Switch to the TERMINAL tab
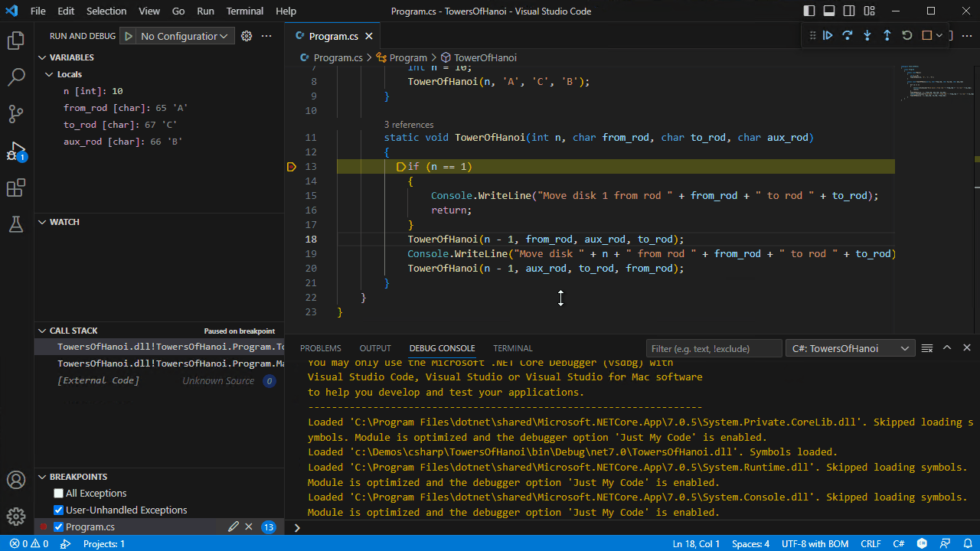The image size is (980, 551). 512,348
